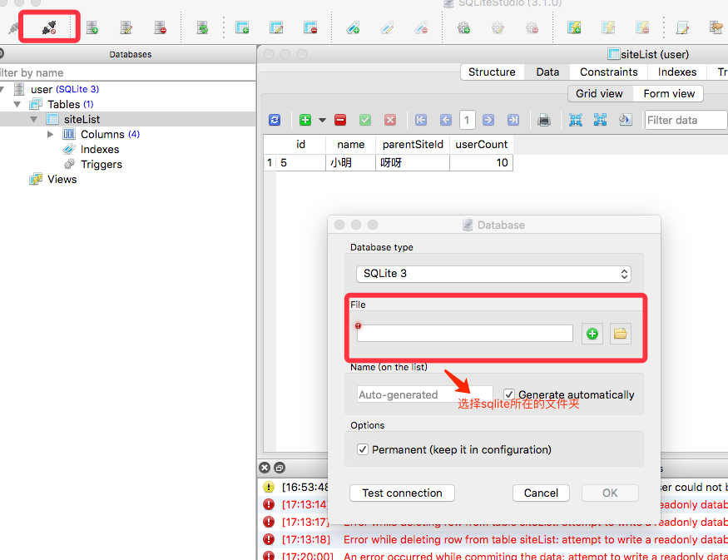Toggle the Permanent configuration checkbox

click(x=362, y=449)
